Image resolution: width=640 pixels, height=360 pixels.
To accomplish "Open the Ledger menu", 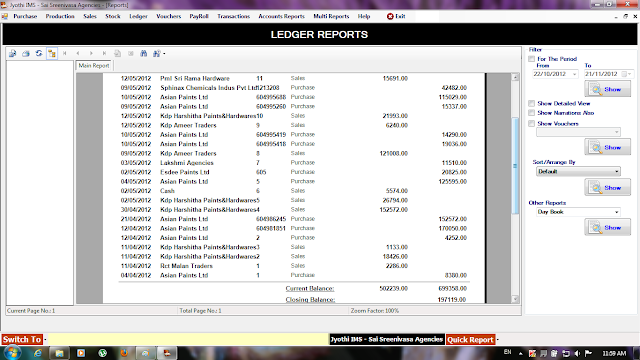I will pyautogui.click(x=138, y=16).
